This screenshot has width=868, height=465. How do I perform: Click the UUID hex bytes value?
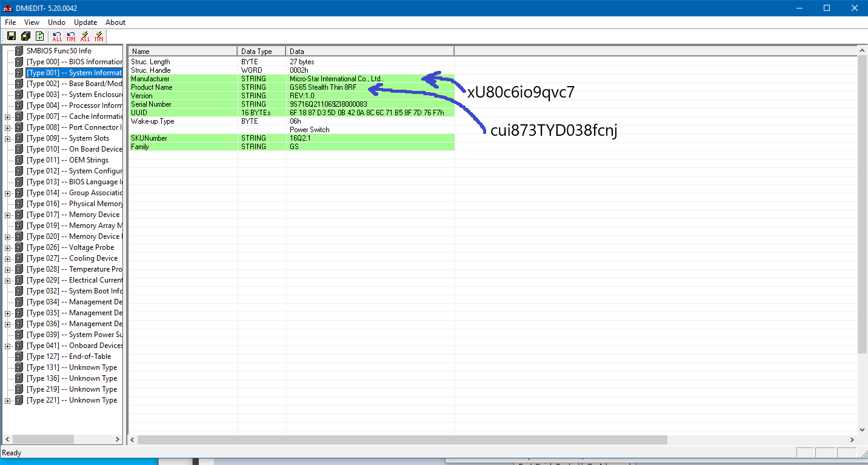point(367,113)
